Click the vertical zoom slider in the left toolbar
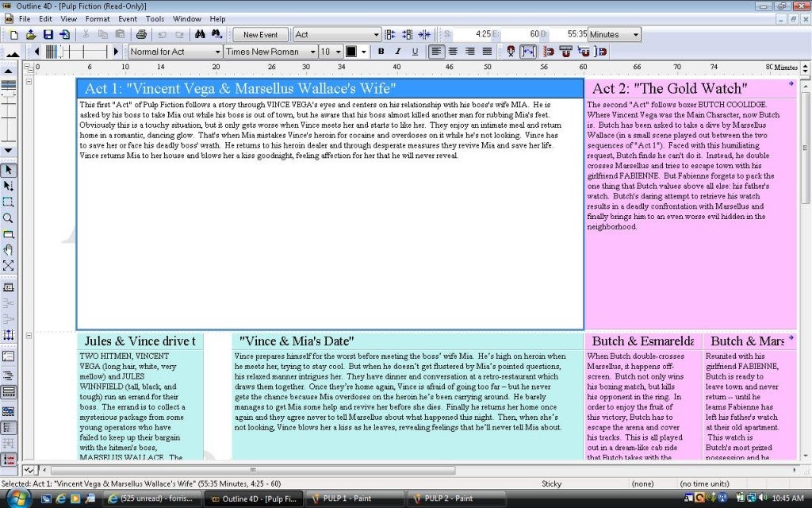The image size is (812, 508). [x=9, y=110]
